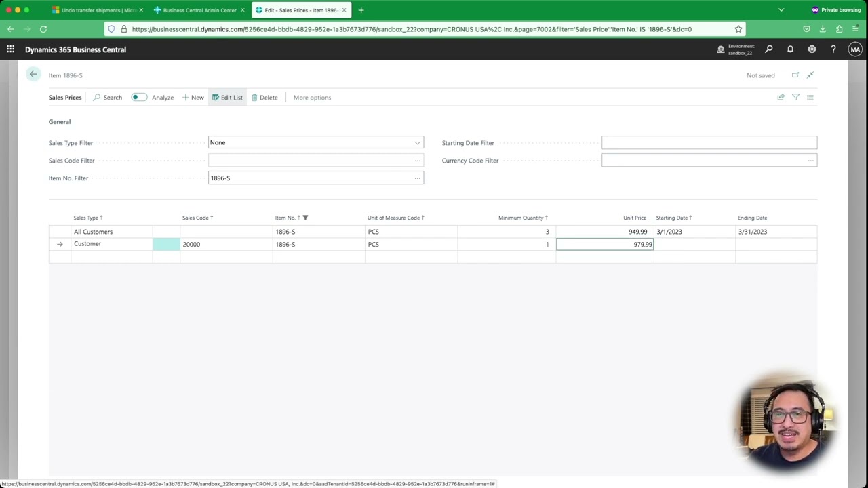Select the All Customers row cell

click(x=112, y=232)
